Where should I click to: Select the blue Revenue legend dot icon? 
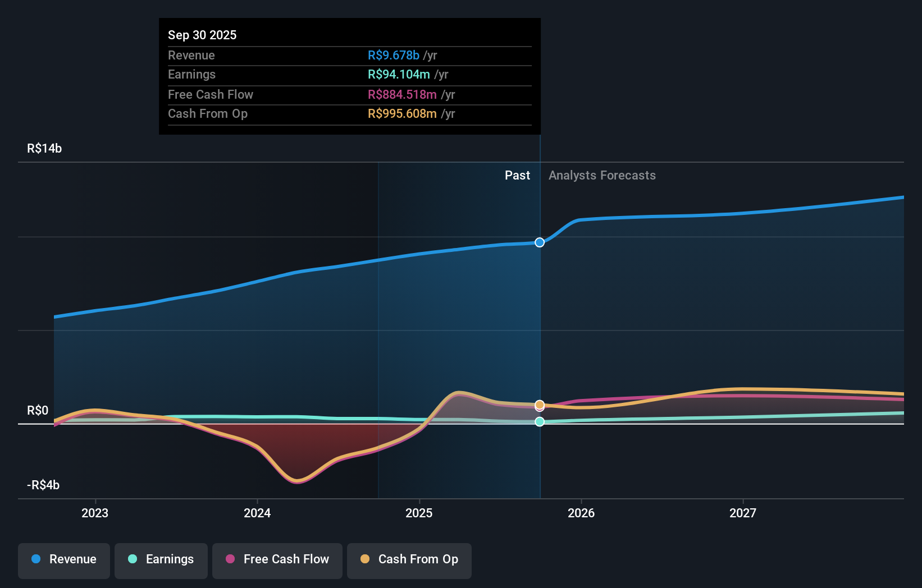(35, 559)
